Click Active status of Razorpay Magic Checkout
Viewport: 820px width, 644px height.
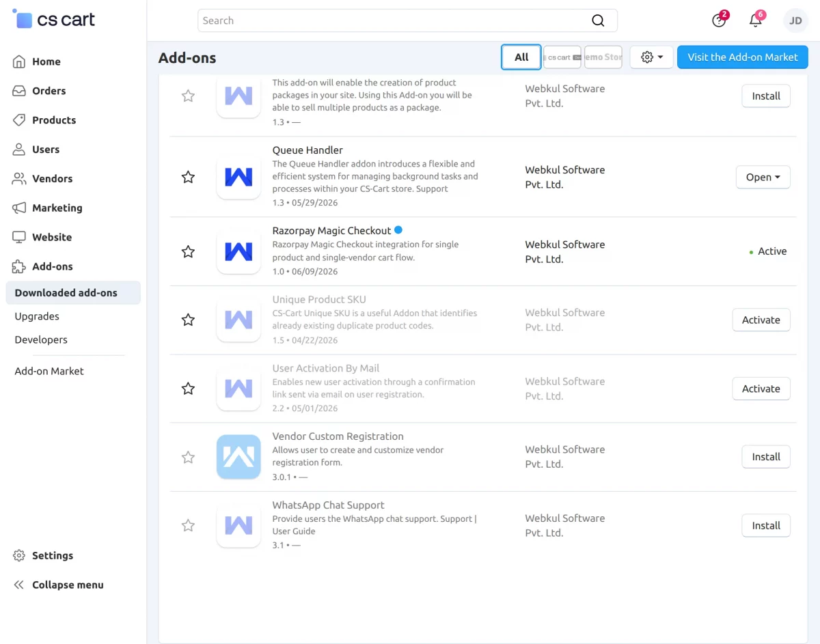(768, 252)
